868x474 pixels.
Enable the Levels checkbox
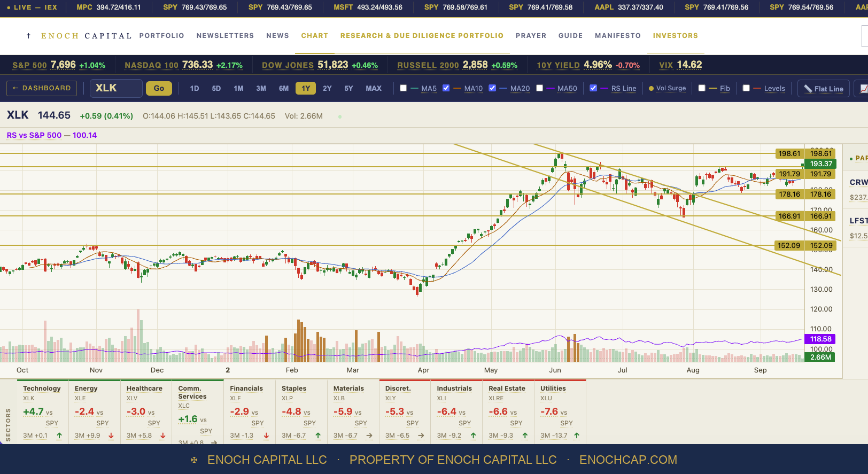click(x=746, y=88)
